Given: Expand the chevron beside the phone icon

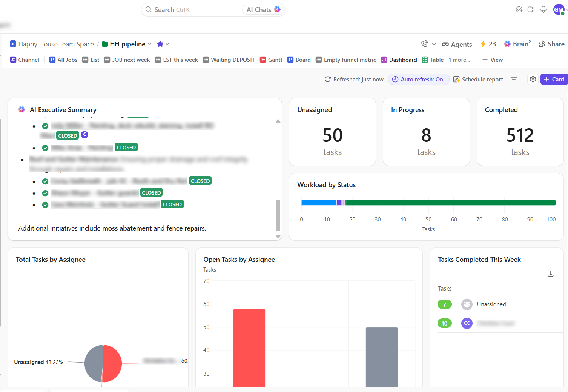Looking at the screenshot, I should [x=434, y=44].
